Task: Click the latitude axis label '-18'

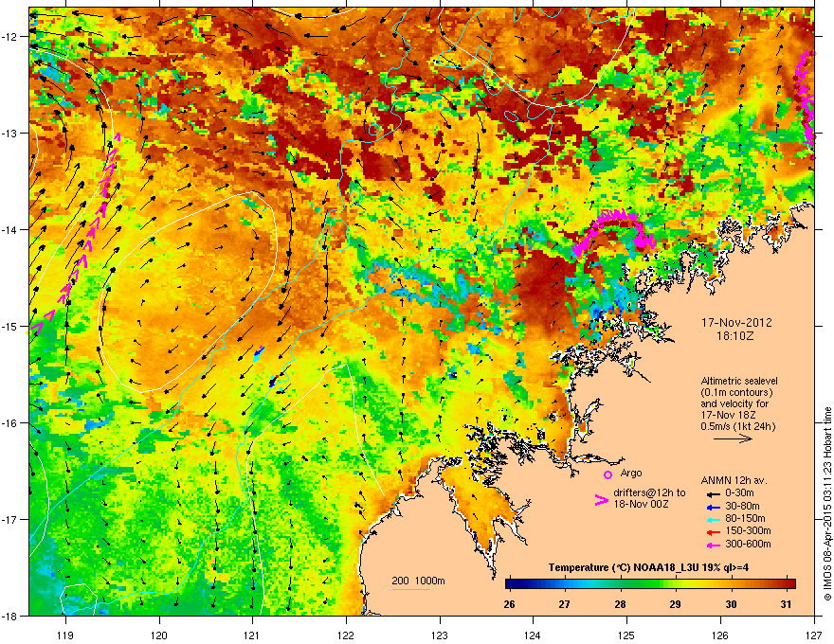Action: click(x=10, y=616)
